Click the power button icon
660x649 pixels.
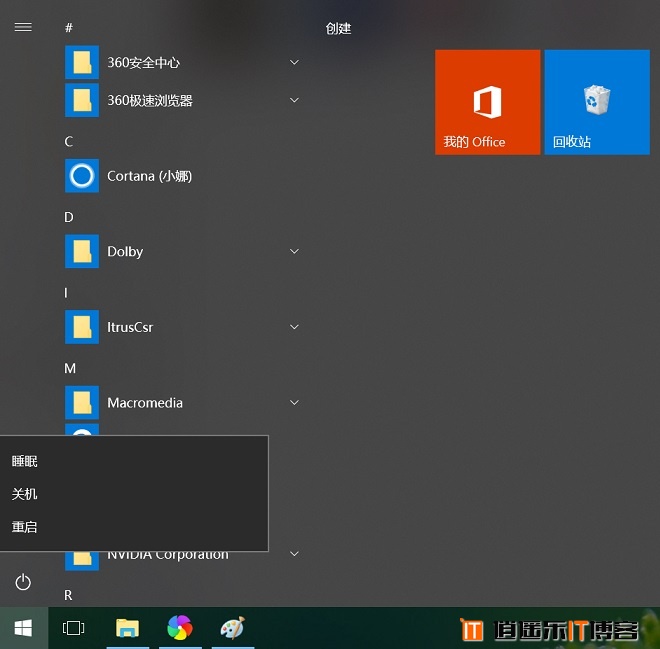[23, 583]
